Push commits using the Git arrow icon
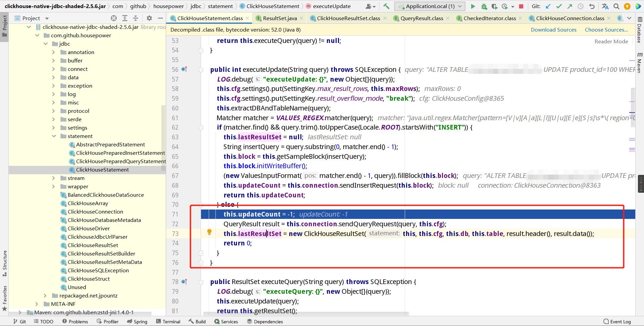The width and height of the screenshot is (644, 326). pyautogui.click(x=570, y=6)
